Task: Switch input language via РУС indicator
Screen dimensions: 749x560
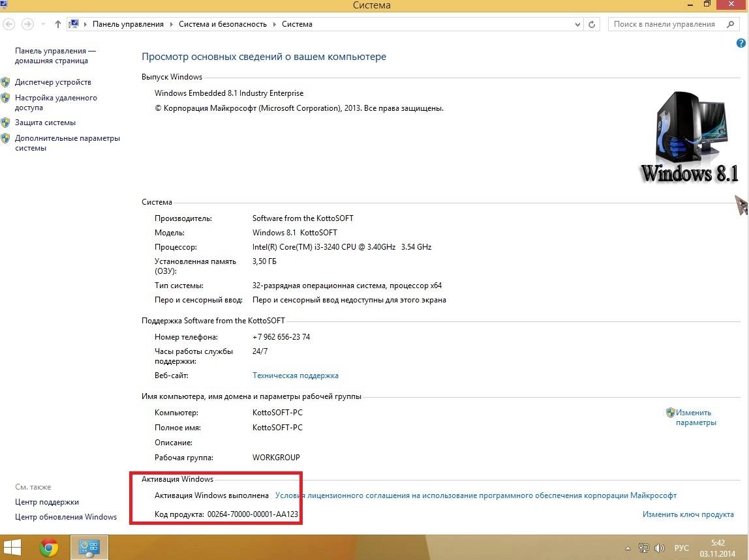Action: click(681, 548)
